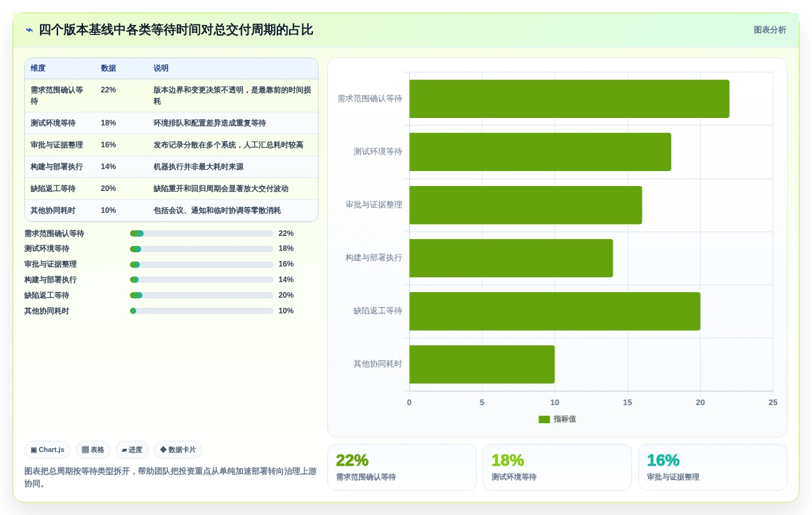The image size is (812, 515).
Task: Click the 缺陷返工等待 table row name
Action: [x=53, y=189]
